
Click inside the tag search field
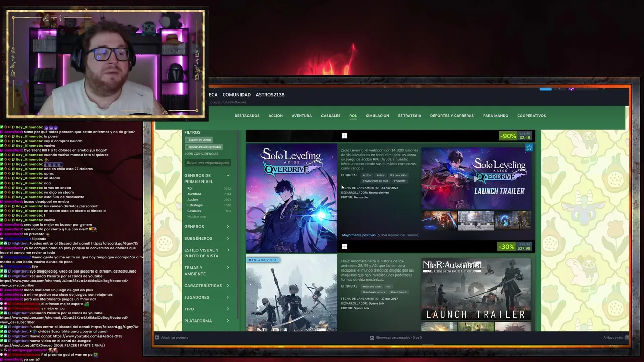tap(208, 163)
